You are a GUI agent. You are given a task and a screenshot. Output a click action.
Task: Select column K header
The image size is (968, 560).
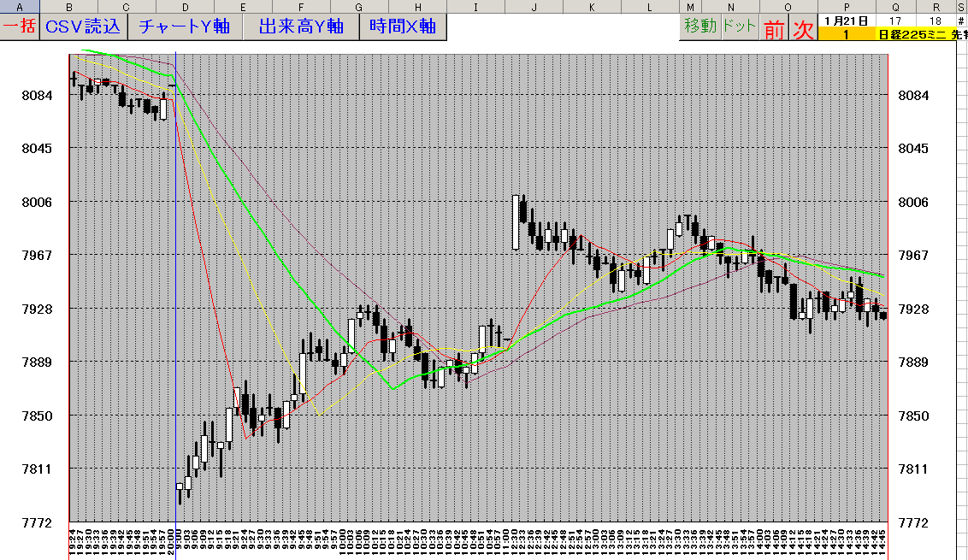[592, 7]
